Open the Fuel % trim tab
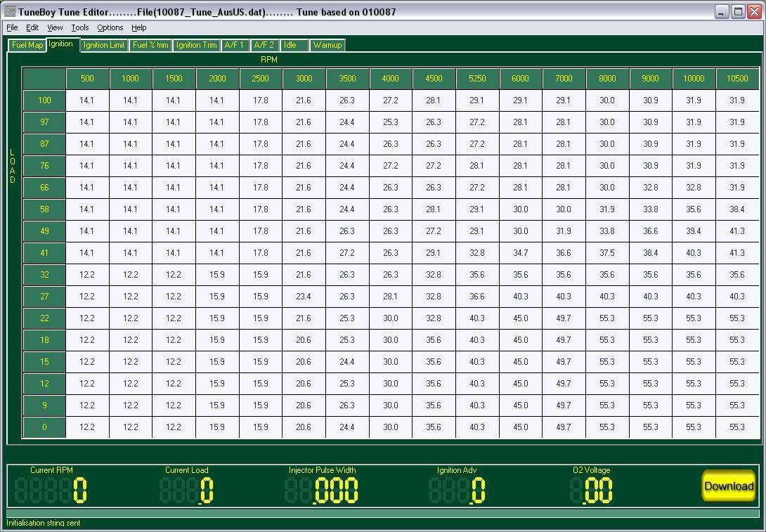This screenshot has height=532, width=766. click(x=150, y=45)
